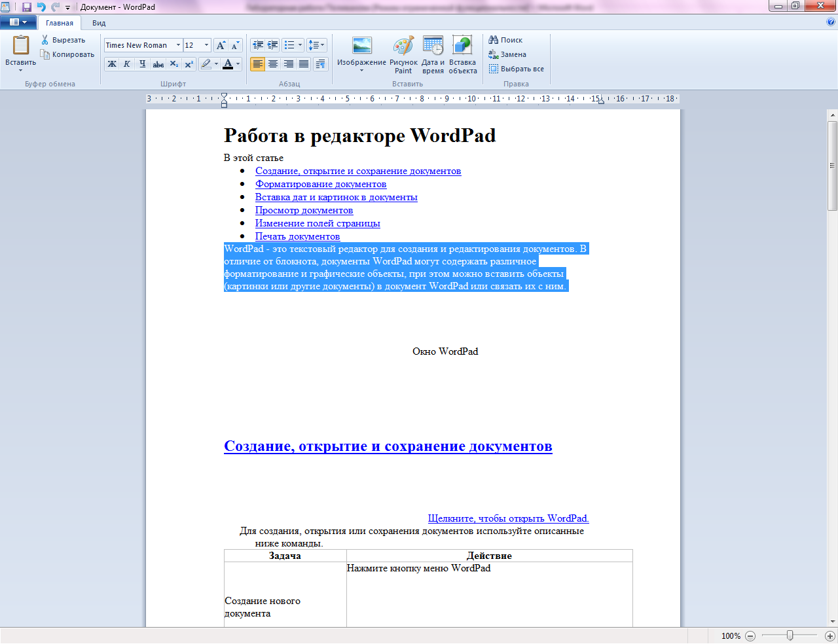The width and height of the screenshot is (838, 644).
Task: Open bullet list style dropdown arrow
Action: tap(301, 45)
